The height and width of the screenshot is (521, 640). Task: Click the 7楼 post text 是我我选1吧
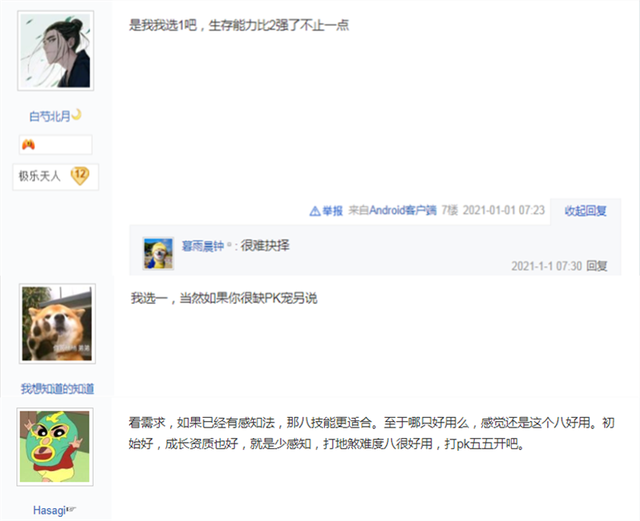pos(163,26)
